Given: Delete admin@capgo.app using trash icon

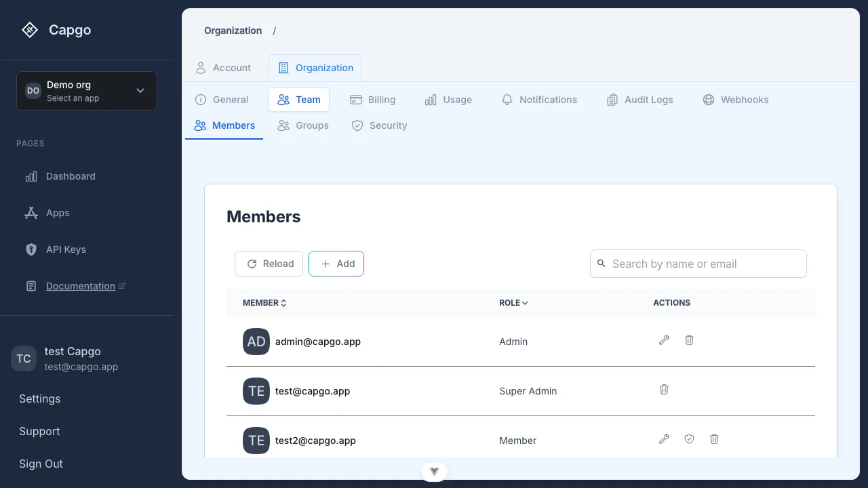Looking at the screenshot, I should [689, 340].
